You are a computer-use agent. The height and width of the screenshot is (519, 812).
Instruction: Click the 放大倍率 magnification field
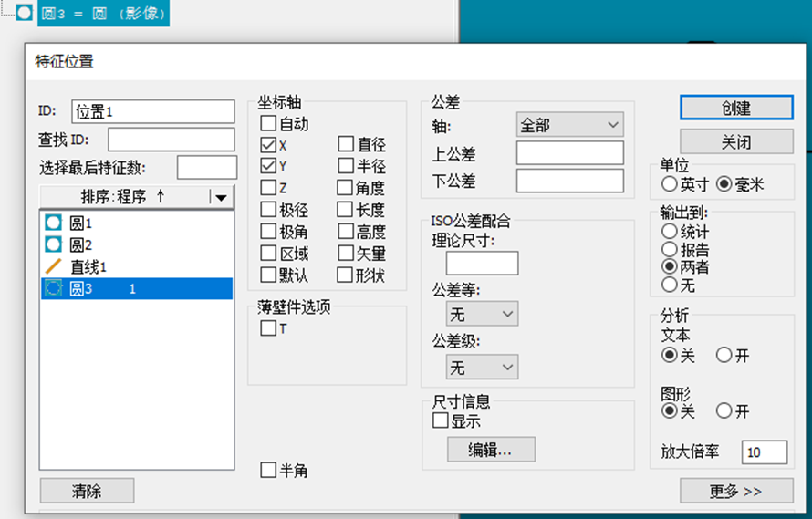pos(765,452)
